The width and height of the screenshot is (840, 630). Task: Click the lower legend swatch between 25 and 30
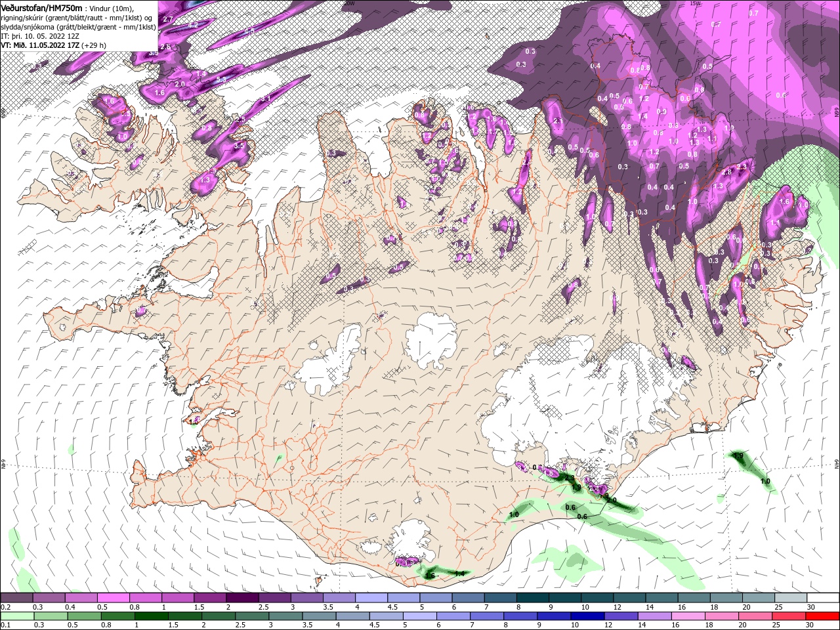pos(789,616)
